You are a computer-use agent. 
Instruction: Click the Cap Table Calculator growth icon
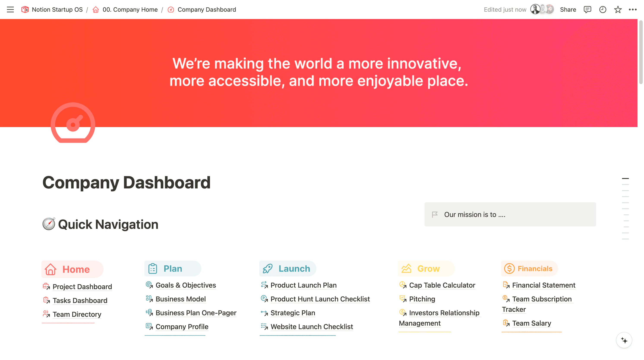point(402,285)
